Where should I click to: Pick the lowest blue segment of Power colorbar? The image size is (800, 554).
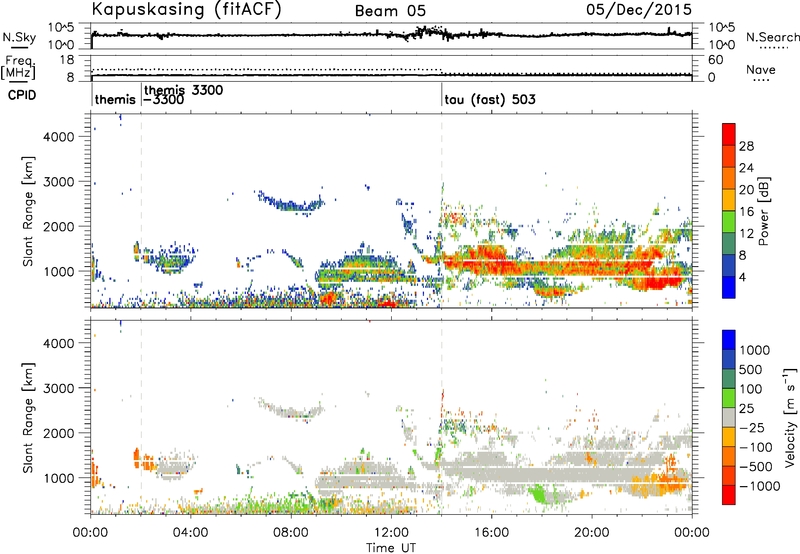(729, 288)
